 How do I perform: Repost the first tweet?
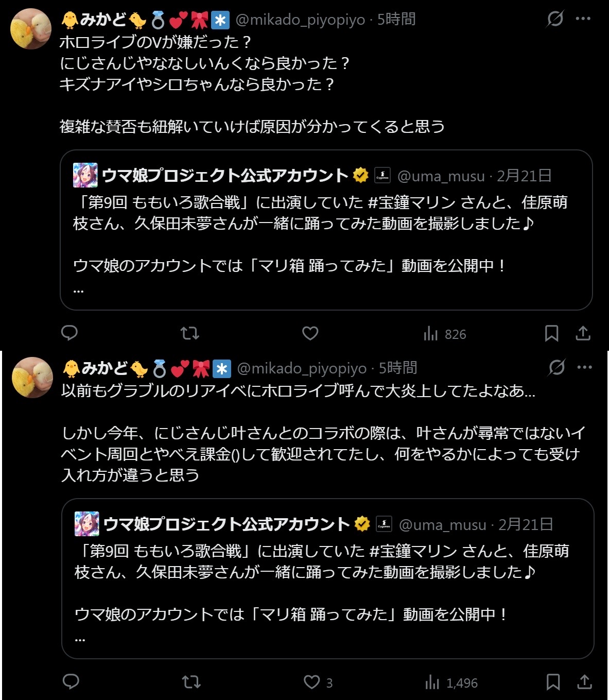tap(190, 333)
